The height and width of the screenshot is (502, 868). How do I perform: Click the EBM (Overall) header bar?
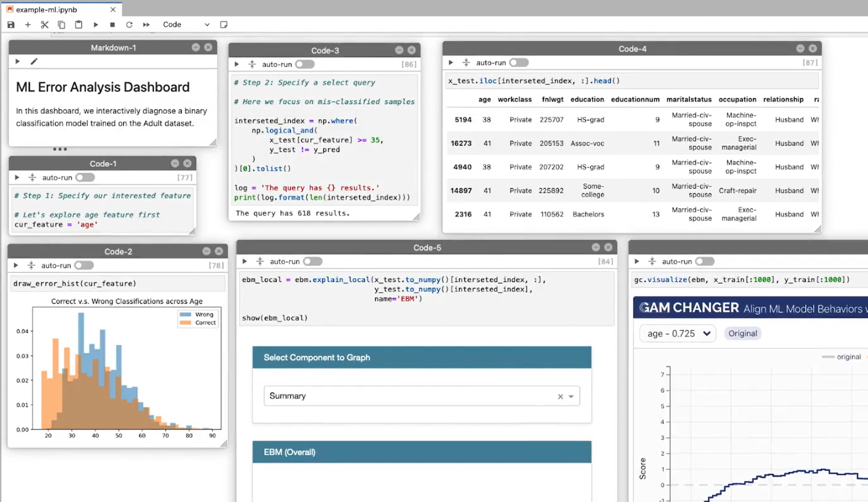422,452
